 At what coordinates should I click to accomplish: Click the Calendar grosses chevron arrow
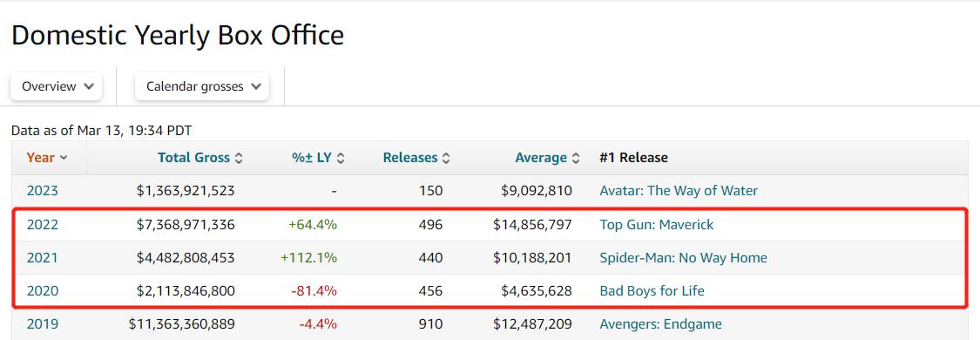[x=255, y=86]
